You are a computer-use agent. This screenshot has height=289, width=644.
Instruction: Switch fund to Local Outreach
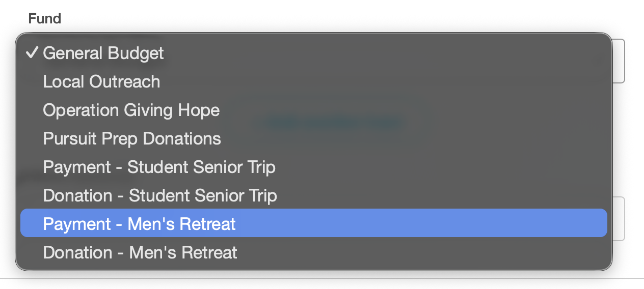click(x=101, y=82)
